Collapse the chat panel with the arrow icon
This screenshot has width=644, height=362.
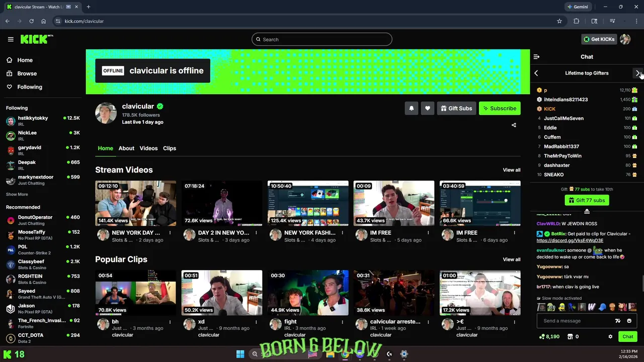536,57
